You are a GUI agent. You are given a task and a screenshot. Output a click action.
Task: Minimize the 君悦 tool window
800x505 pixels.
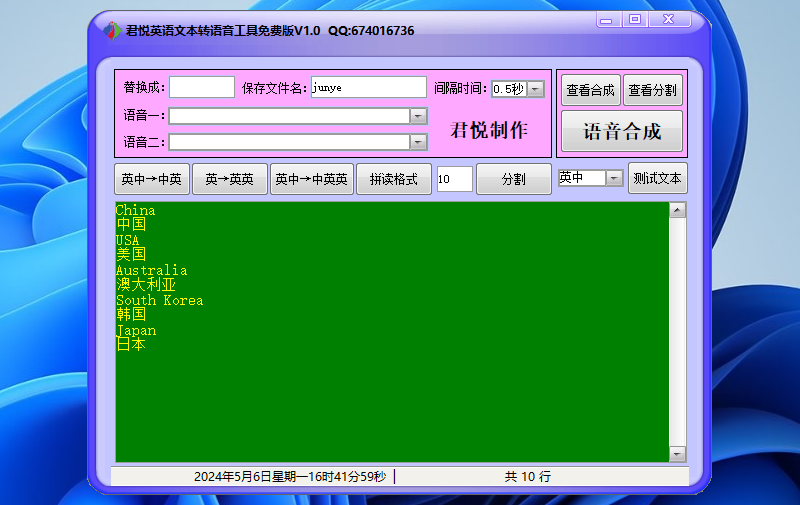point(608,19)
